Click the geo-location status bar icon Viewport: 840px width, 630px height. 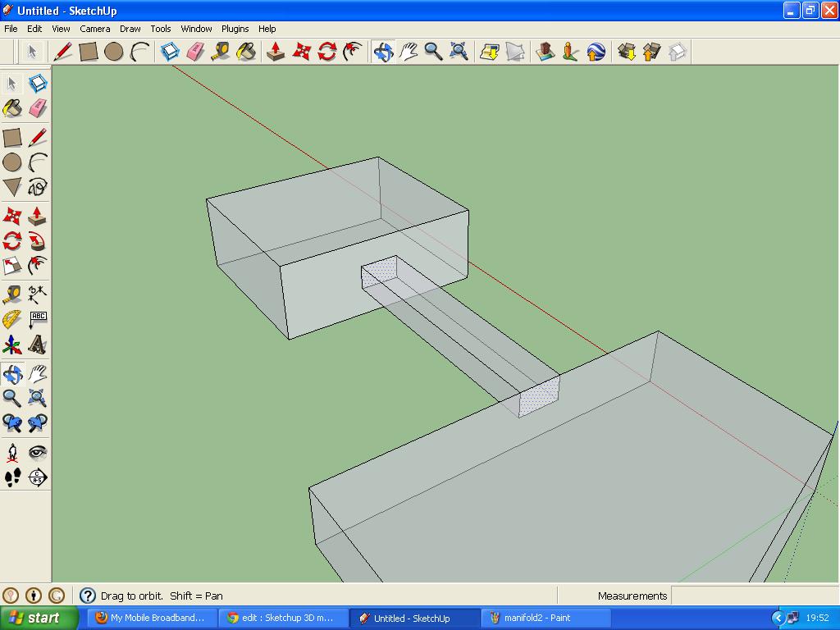click(11, 596)
